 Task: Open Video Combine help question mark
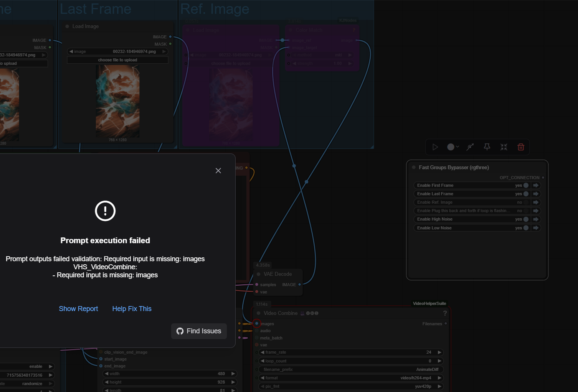tap(445, 313)
